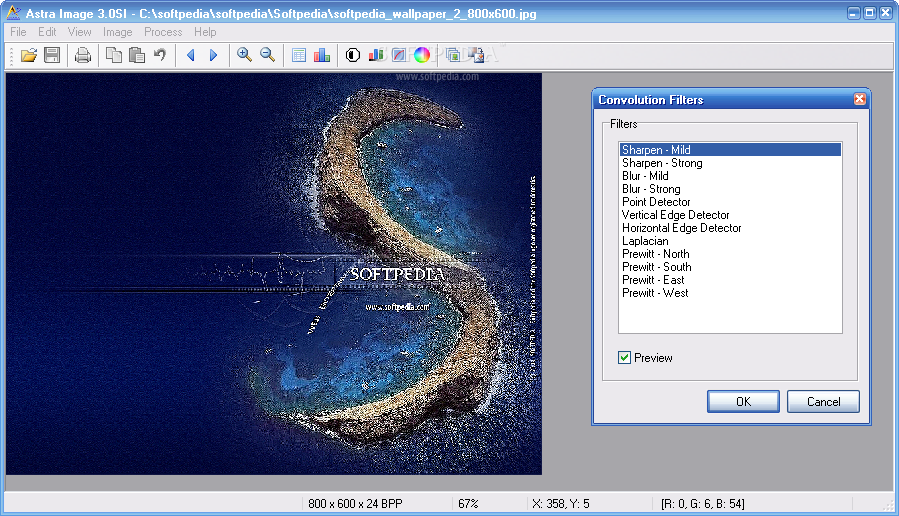The width and height of the screenshot is (899, 516).
Task: Maximize the Astra Image window
Action: 870,13
